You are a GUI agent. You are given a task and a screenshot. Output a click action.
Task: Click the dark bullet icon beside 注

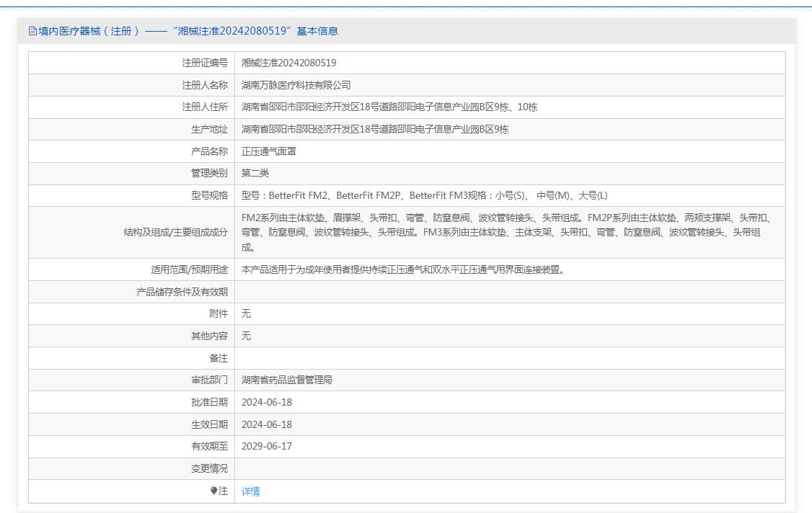[x=213, y=491]
